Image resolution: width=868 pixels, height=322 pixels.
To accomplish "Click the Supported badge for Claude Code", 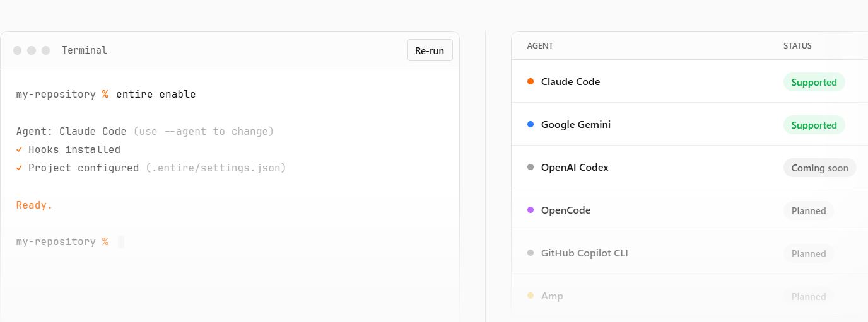I will point(814,82).
